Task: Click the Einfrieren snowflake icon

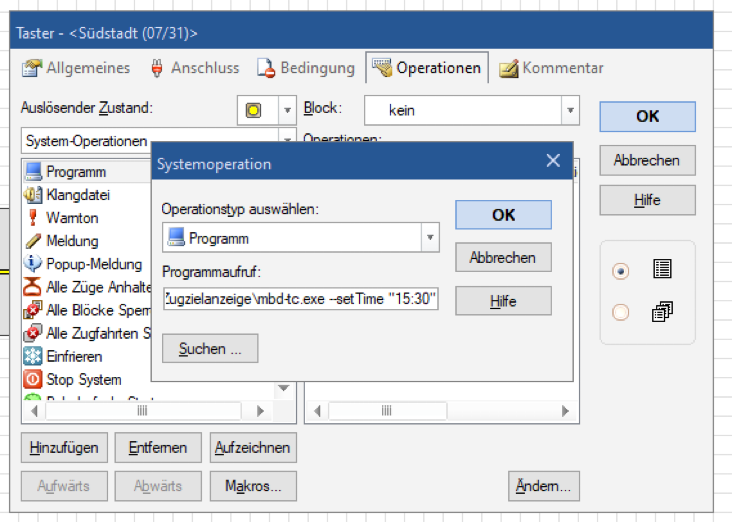Action: point(33,356)
